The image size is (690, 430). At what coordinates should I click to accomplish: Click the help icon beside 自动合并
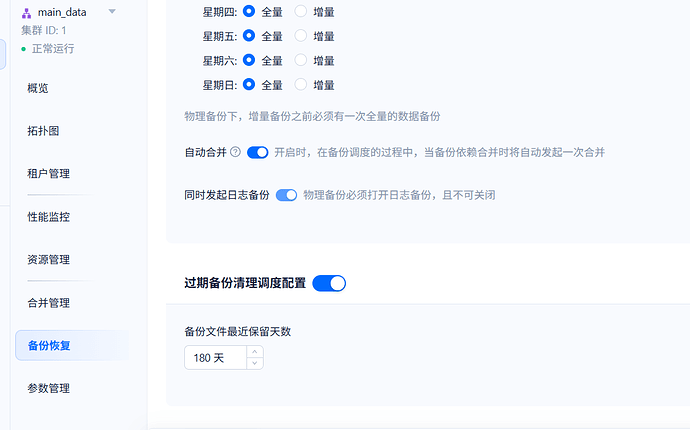(x=236, y=152)
